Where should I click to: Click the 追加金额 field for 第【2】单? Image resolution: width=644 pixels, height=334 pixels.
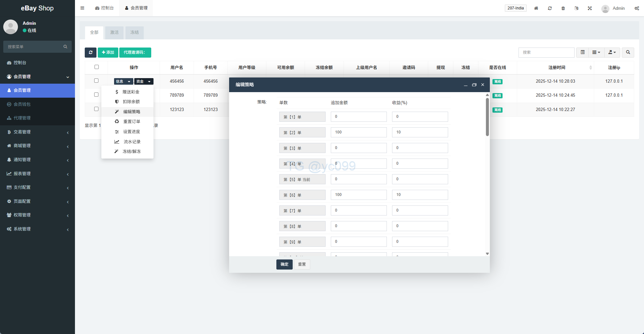click(x=359, y=132)
